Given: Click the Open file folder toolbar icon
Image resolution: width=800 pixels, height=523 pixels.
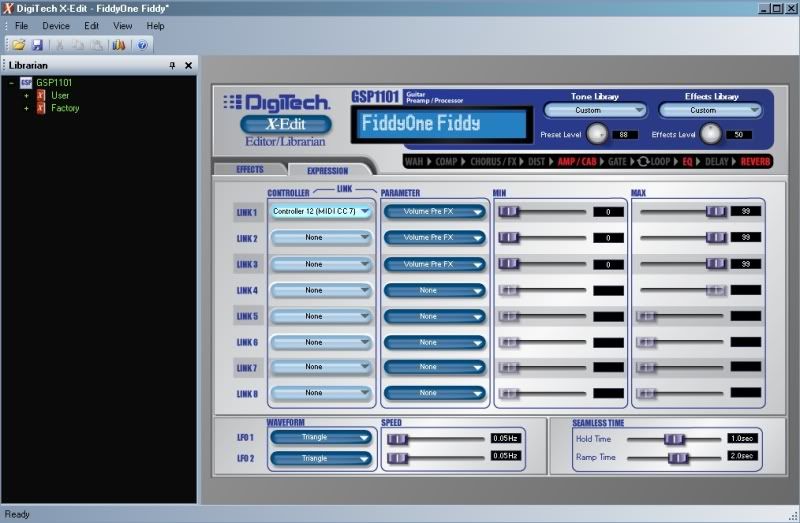Looking at the screenshot, I should [x=18, y=45].
